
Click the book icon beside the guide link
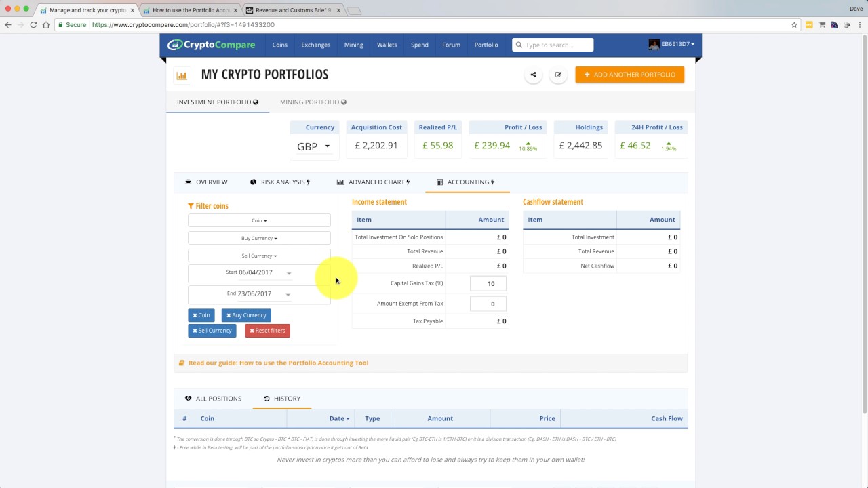[181, 363]
